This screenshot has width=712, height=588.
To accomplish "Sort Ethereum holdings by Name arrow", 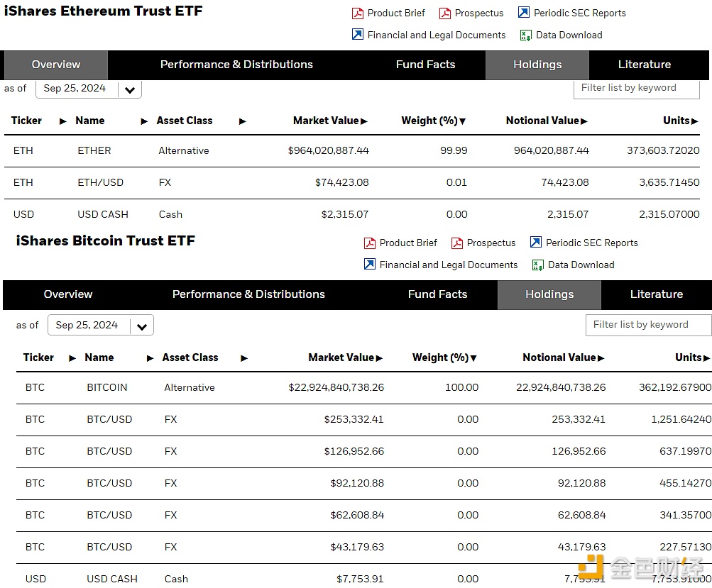I will [144, 121].
